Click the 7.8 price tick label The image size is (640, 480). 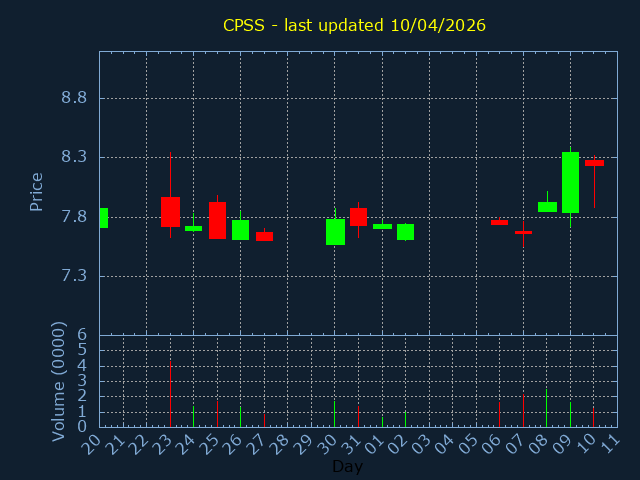[x=74, y=216]
